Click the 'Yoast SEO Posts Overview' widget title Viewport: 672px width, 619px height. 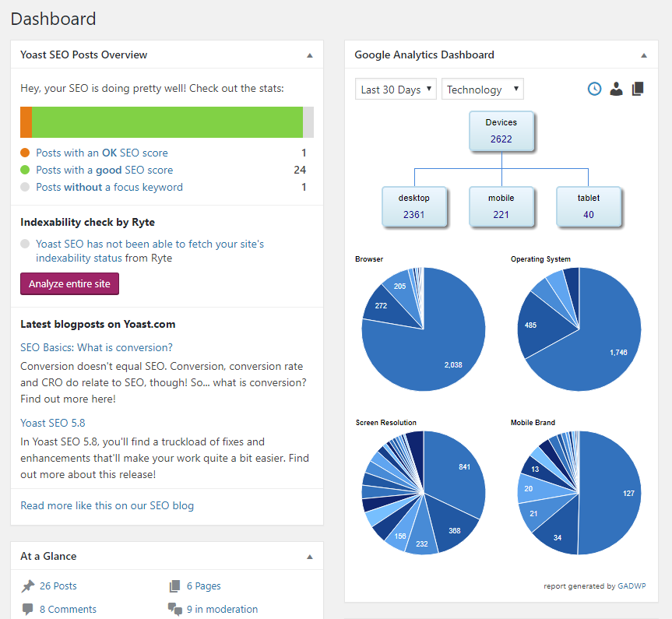83,55
